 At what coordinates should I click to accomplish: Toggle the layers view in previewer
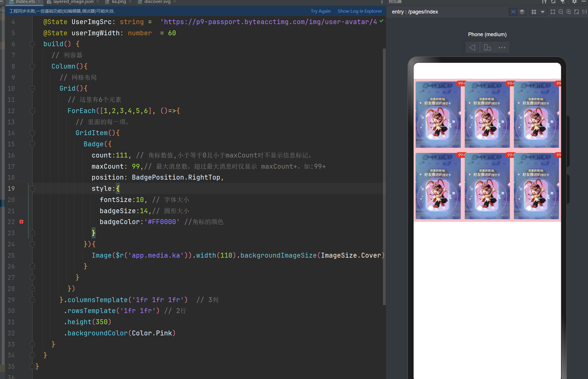tap(522, 12)
